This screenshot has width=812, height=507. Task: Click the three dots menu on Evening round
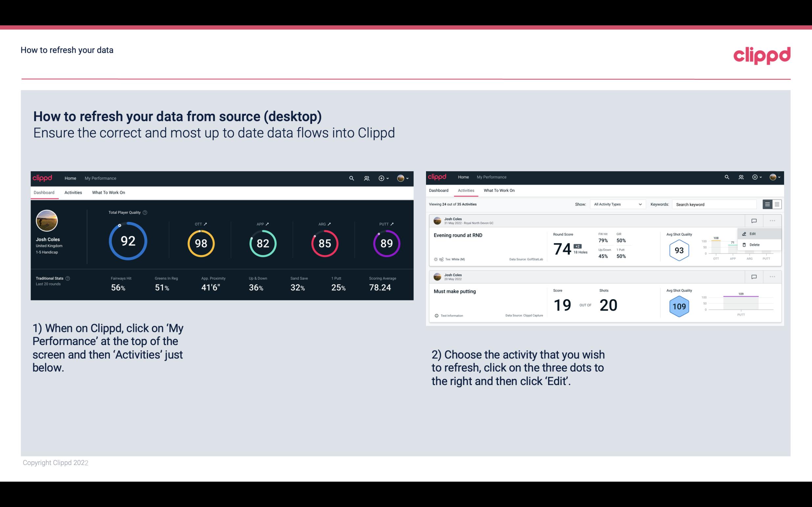[771, 221]
